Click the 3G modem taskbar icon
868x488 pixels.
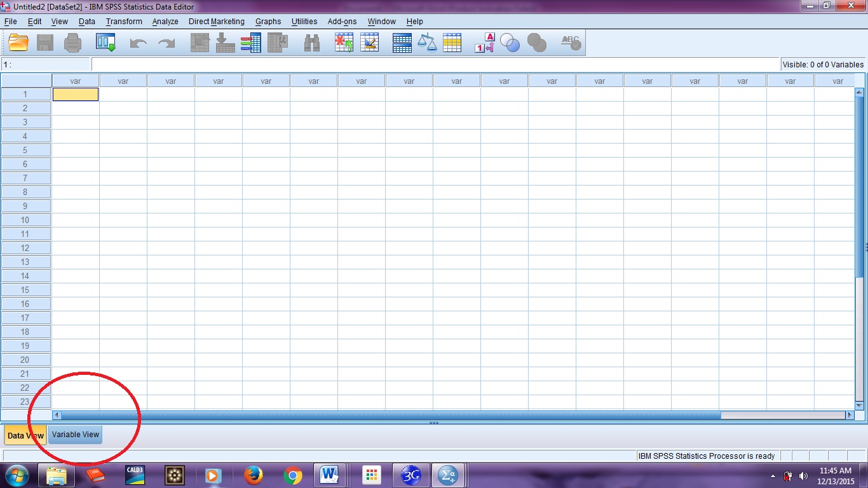[x=411, y=475]
